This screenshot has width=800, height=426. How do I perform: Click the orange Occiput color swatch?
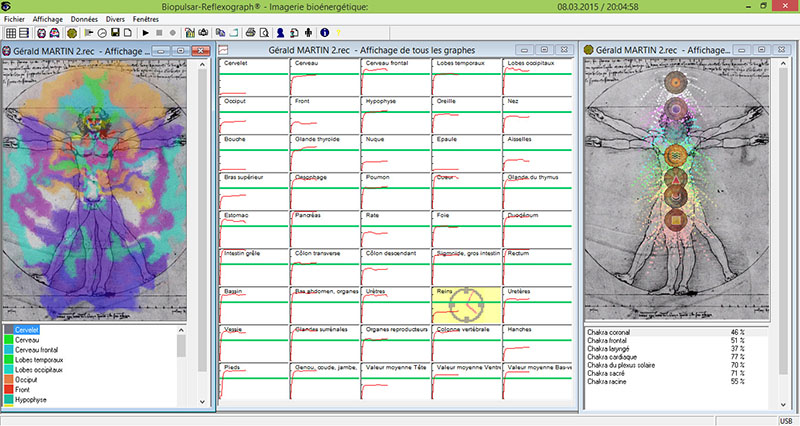pyautogui.click(x=7, y=379)
